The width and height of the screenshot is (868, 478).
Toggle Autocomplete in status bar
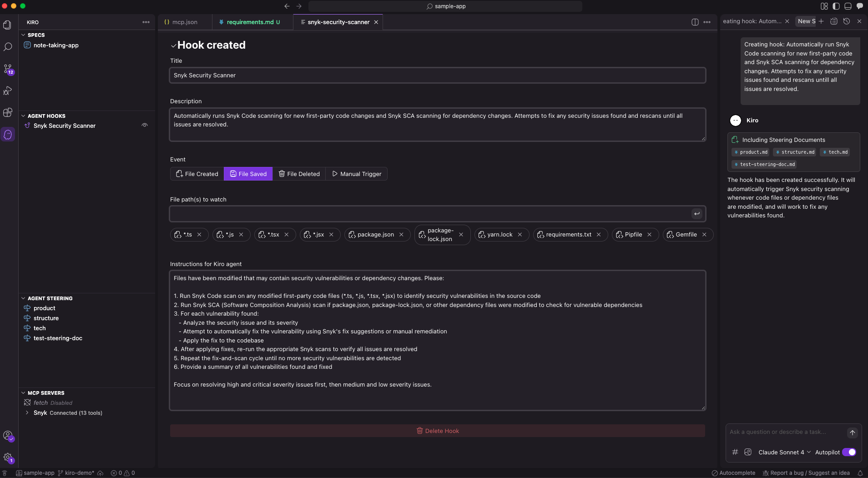(733, 473)
